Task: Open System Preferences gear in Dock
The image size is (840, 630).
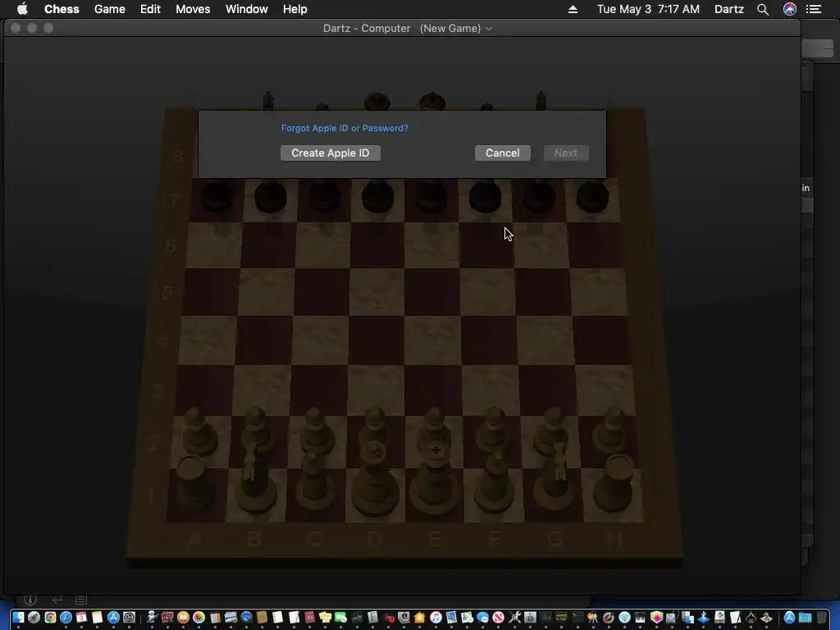Action: 129,617
